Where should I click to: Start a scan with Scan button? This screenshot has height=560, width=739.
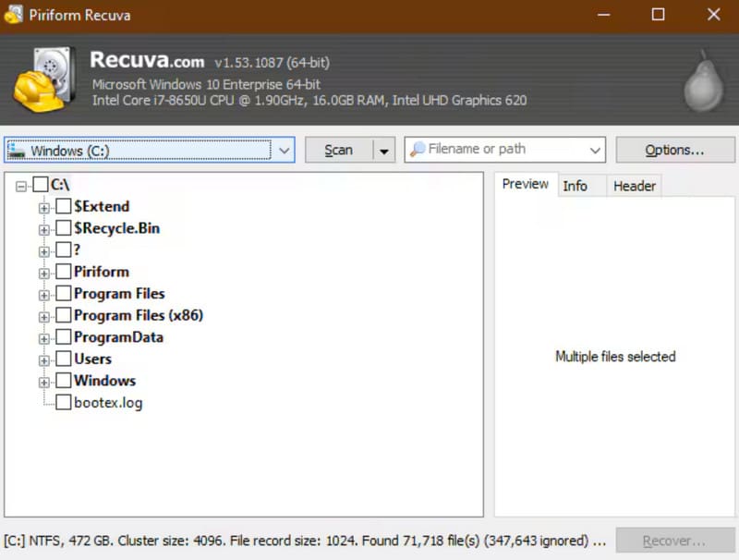click(x=339, y=151)
